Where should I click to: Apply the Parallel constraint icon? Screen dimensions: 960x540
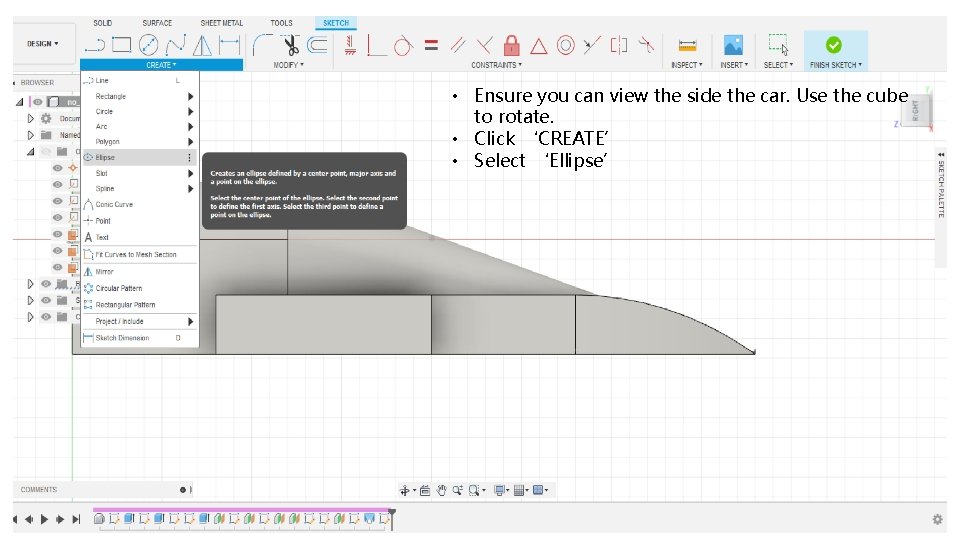457,45
